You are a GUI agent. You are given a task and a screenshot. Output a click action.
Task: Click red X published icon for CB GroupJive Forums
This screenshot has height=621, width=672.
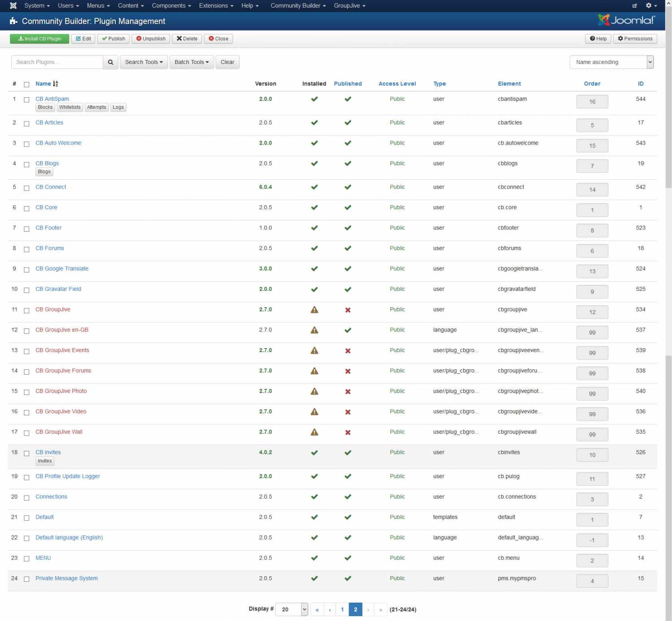[x=348, y=371]
